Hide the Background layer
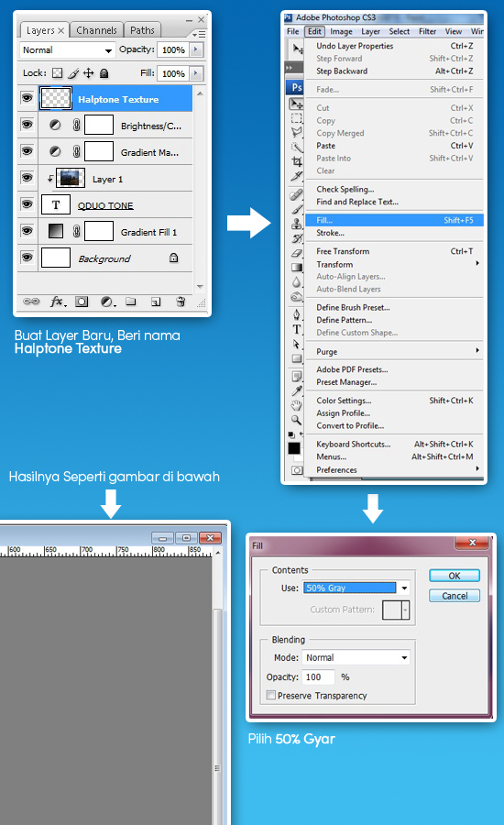 pyautogui.click(x=27, y=258)
